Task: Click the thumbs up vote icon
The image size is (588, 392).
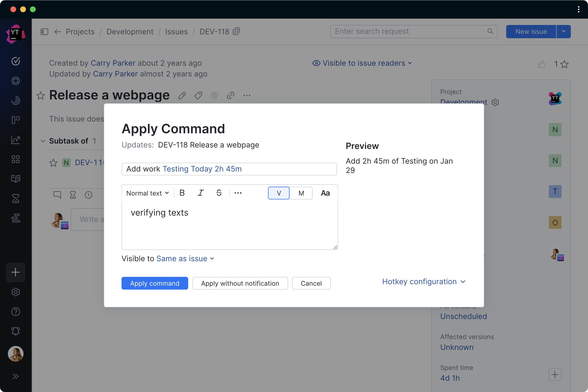Action: (x=542, y=64)
